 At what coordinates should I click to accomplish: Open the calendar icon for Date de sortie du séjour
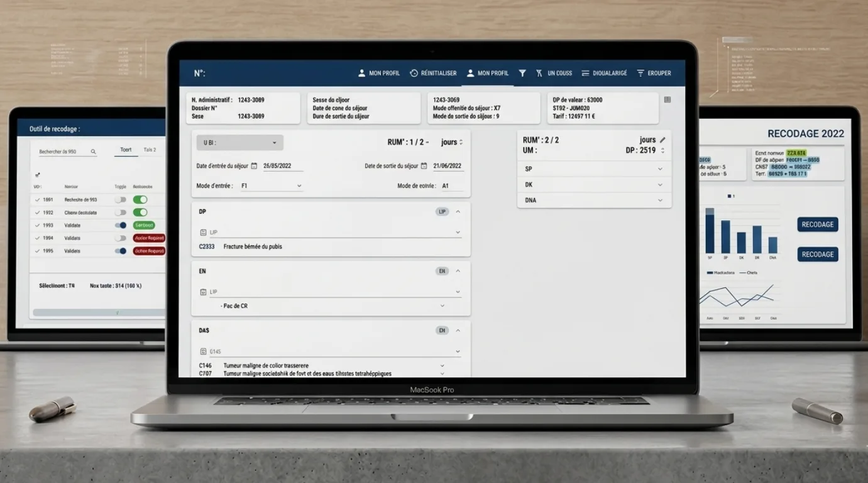[x=424, y=166]
